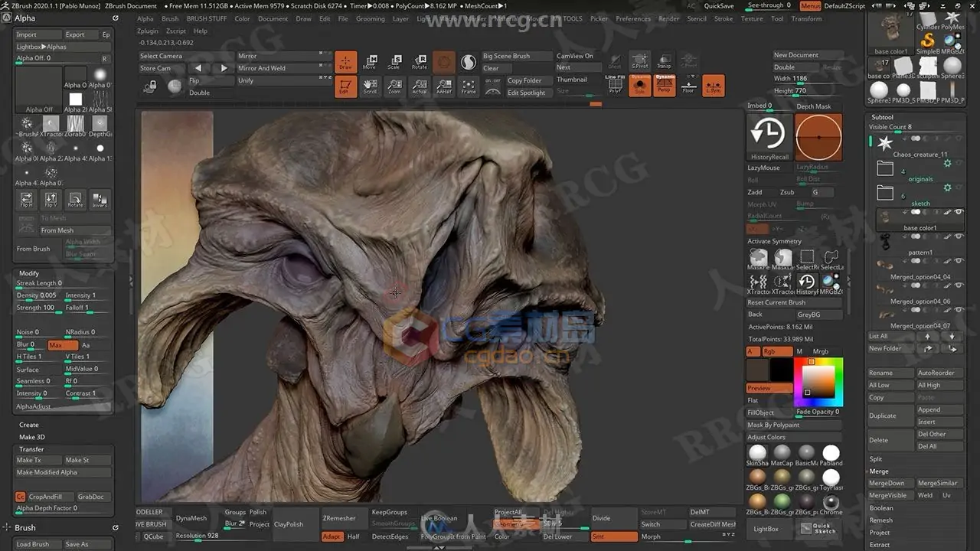Expand the originals folder settings gear
Image resolution: width=980 pixels, height=551 pixels.
[947, 163]
